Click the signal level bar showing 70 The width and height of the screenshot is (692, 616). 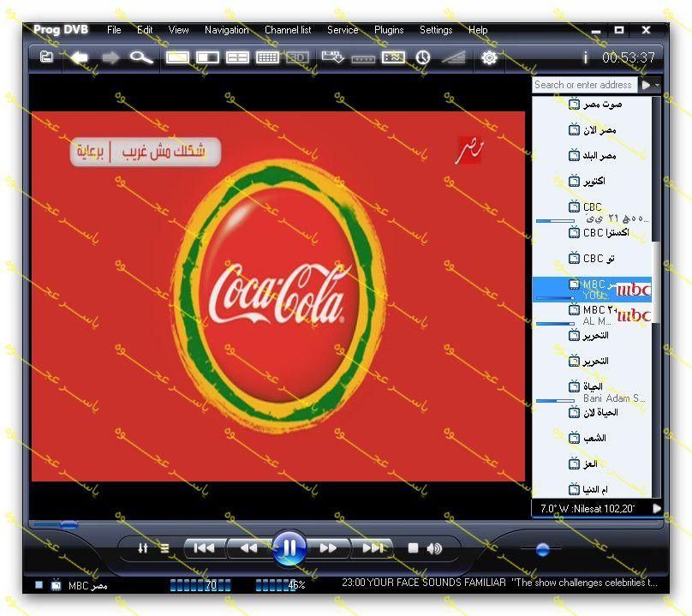200,585
